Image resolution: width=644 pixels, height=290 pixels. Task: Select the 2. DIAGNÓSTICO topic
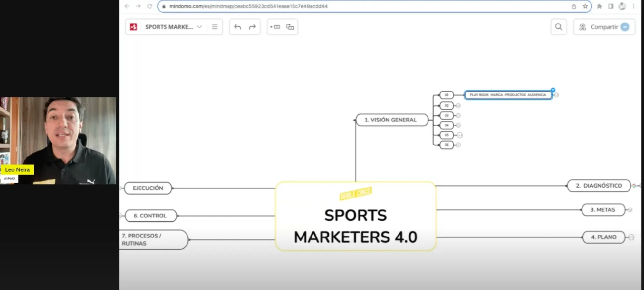click(599, 186)
